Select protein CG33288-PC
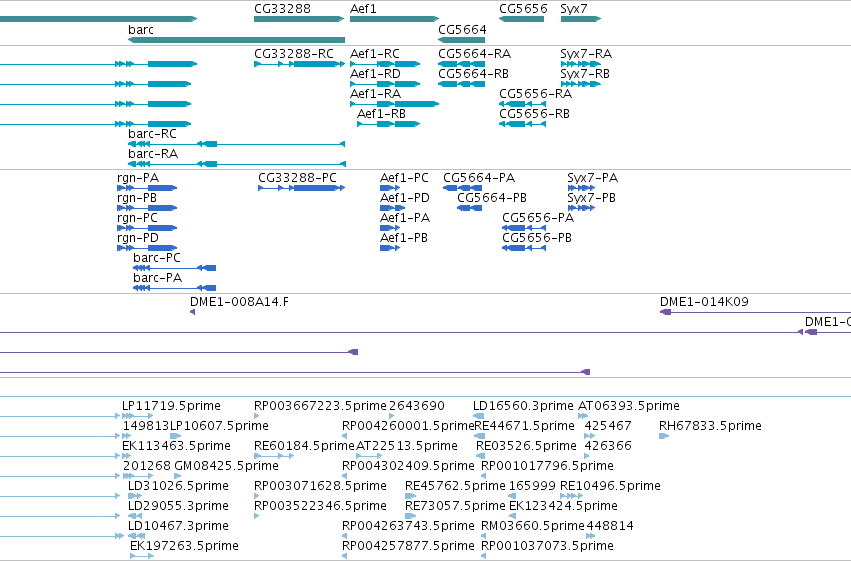Viewport: 851px width, 561px height. (x=302, y=188)
